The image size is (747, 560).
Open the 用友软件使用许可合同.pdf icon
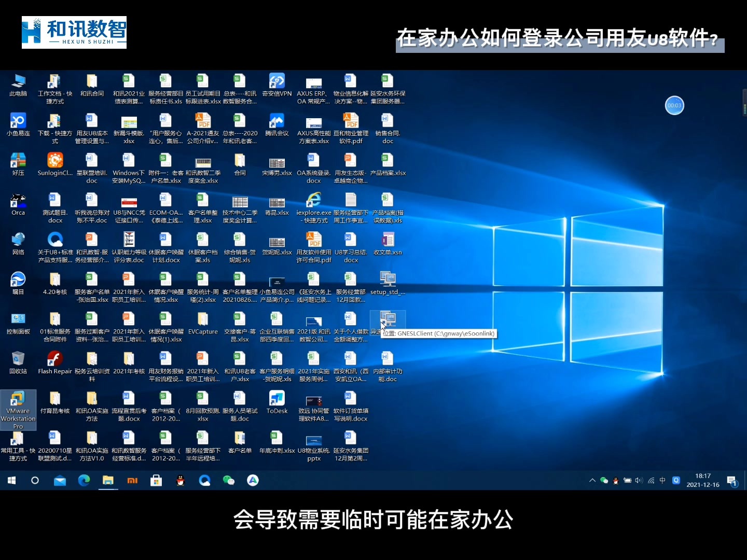(314, 248)
